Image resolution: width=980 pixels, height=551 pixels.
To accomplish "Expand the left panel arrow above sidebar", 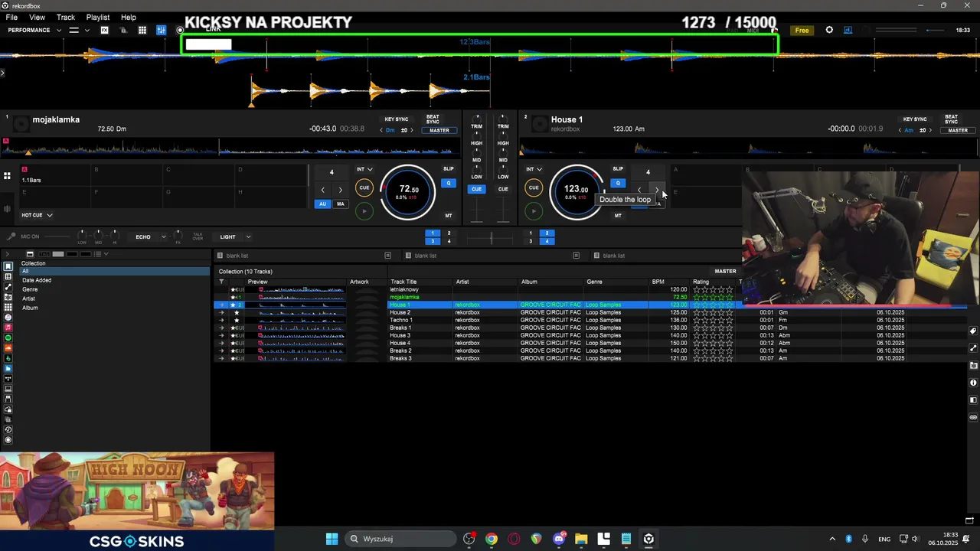I will (x=7, y=254).
